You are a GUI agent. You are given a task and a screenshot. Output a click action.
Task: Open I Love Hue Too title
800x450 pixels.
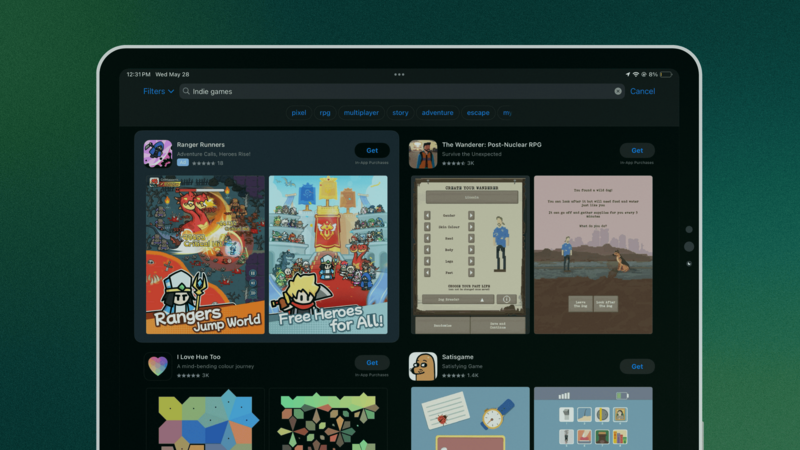point(198,357)
